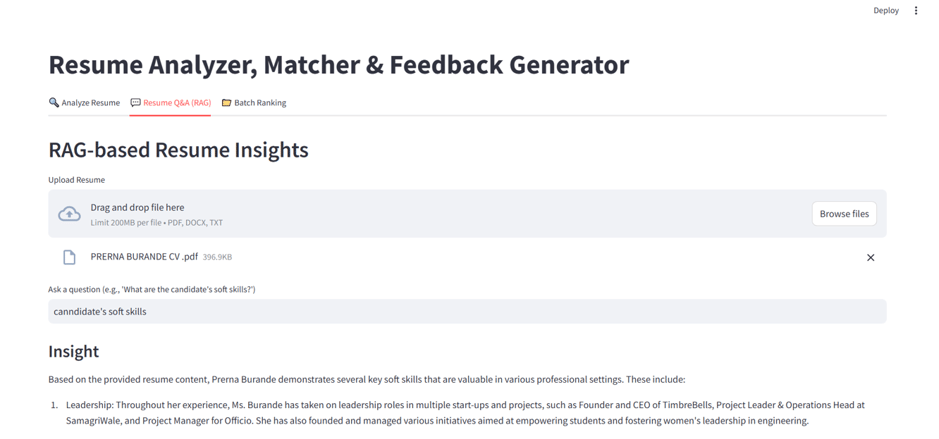Screen dimensions: 939x439
Task: Select the Resume Q&A (RAG) tab
Action: (x=171, y=102)
